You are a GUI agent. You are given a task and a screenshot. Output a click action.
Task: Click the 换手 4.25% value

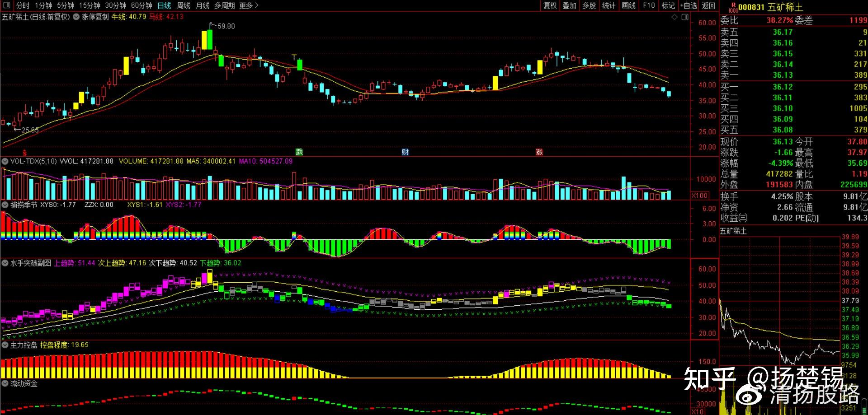click(782, 197)
